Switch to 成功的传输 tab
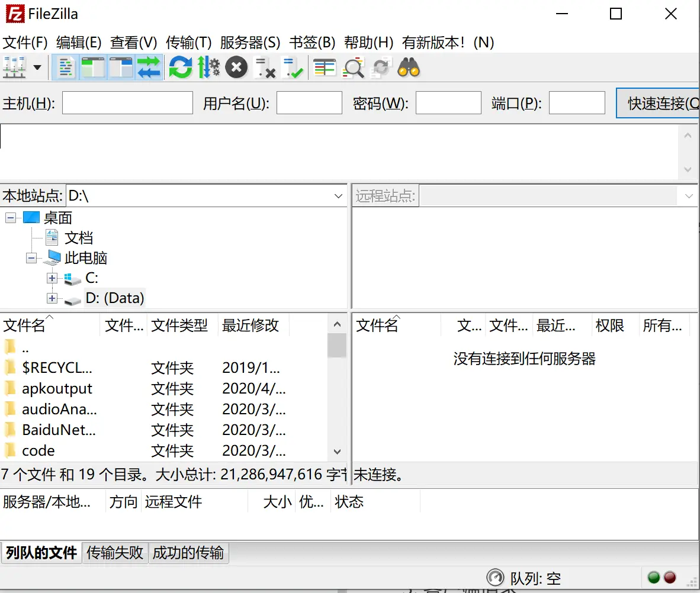Viewport: 700px width, 593px height. click(188, 553)
